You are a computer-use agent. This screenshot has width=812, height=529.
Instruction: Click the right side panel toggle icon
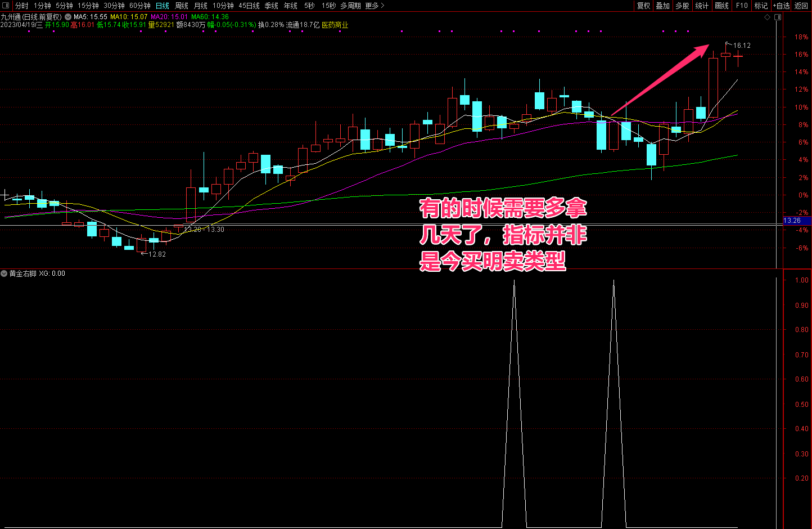click(778, 17)
